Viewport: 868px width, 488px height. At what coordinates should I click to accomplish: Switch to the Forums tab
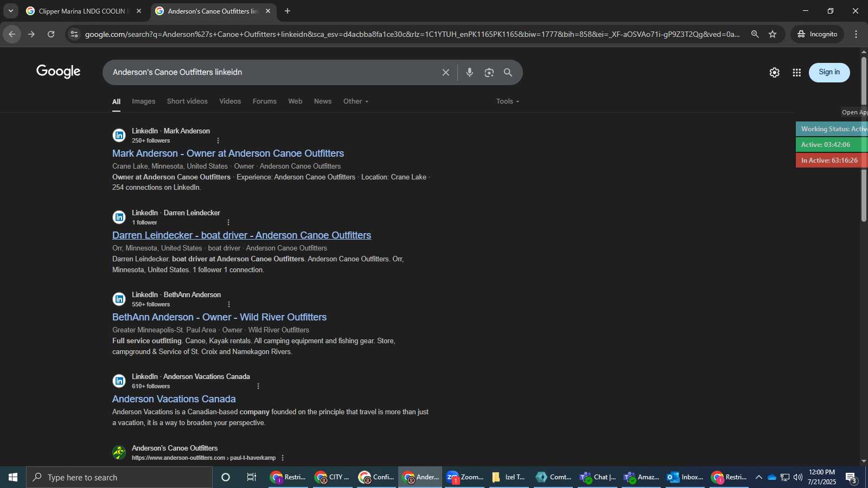pos(265,101)
